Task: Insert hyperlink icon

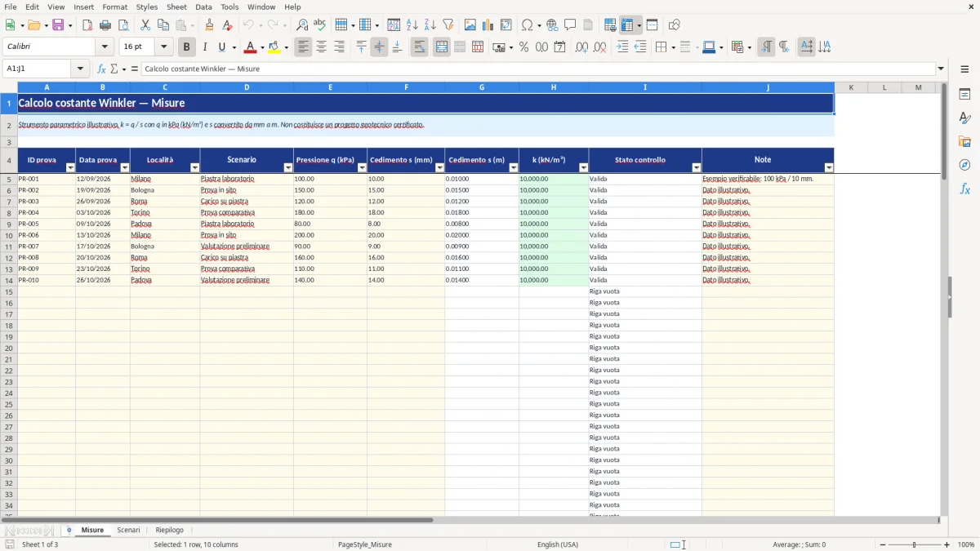Action: (553, 25)
